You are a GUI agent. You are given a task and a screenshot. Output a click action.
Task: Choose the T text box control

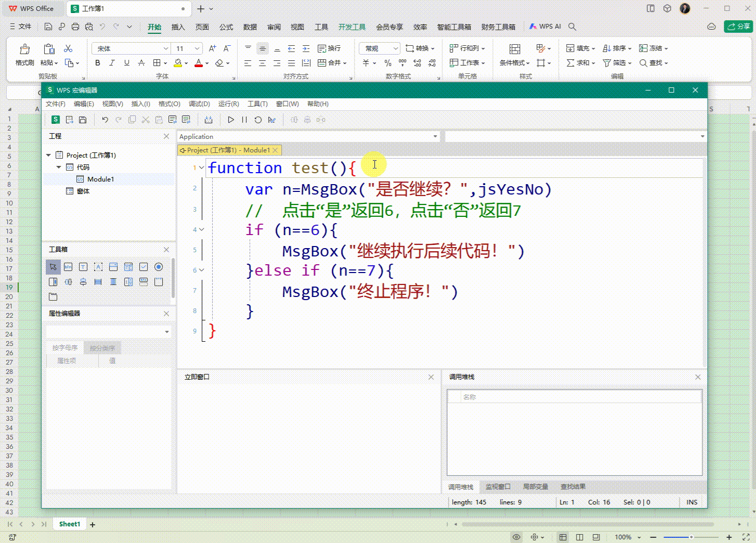tap(83, 267)
